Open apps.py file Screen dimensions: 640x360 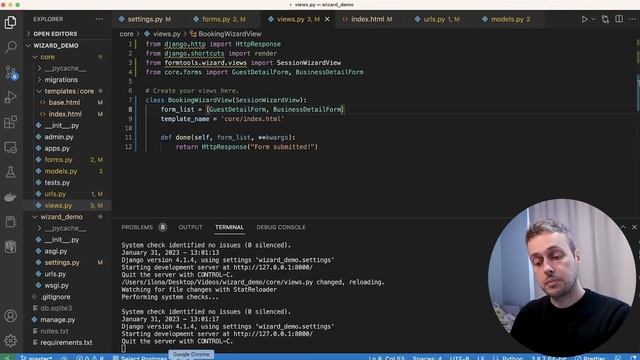click(57, 148)
